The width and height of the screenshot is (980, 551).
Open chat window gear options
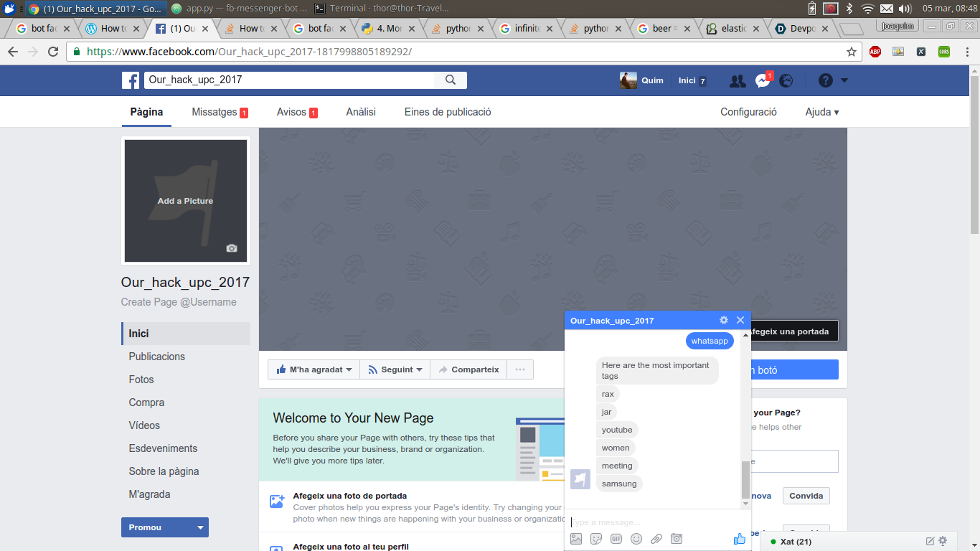point(724,320)
